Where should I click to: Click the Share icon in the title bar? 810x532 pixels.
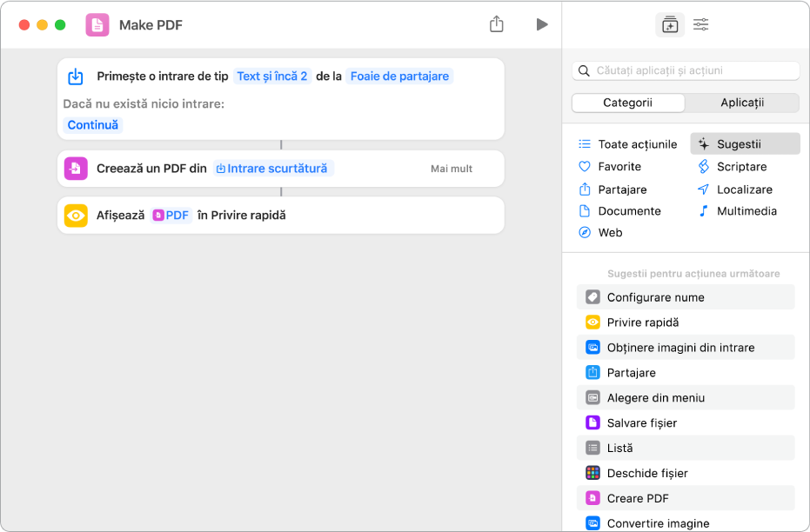497,24
